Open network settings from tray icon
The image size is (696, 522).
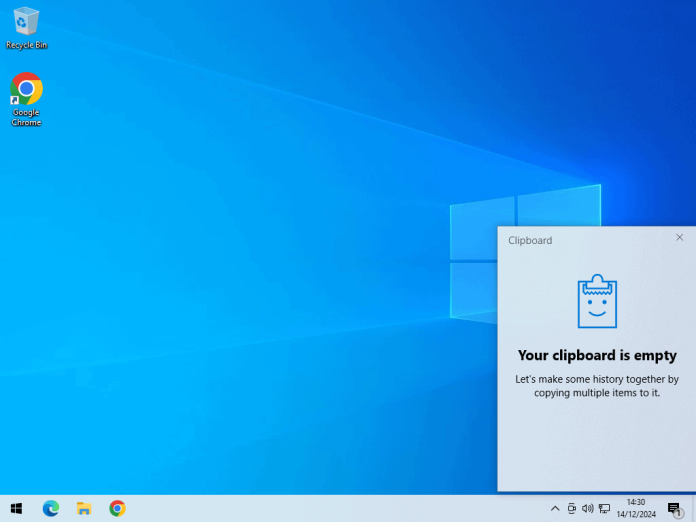click(x=604, y=508)
